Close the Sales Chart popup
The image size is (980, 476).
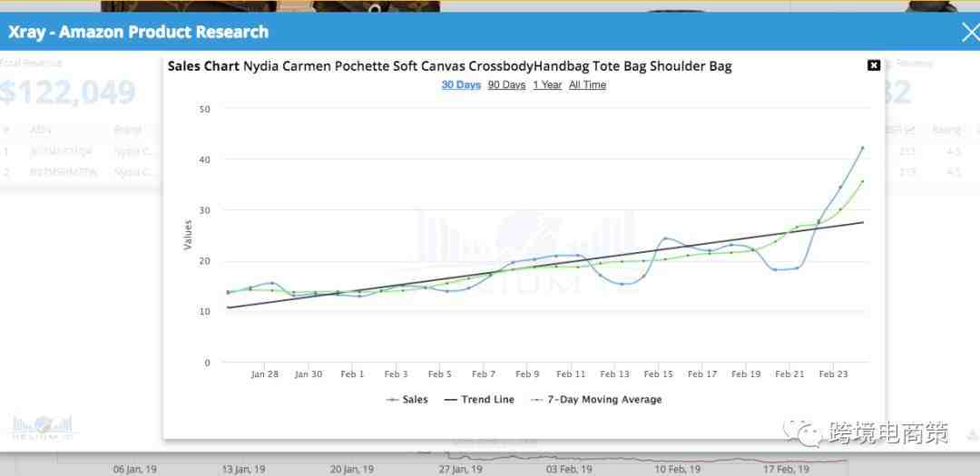[874, 65]
